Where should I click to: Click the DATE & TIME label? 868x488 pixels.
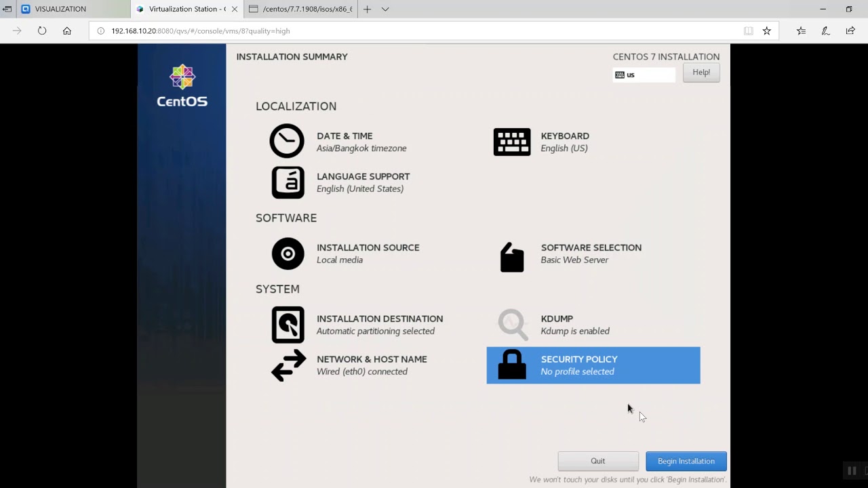coord(344,136)
